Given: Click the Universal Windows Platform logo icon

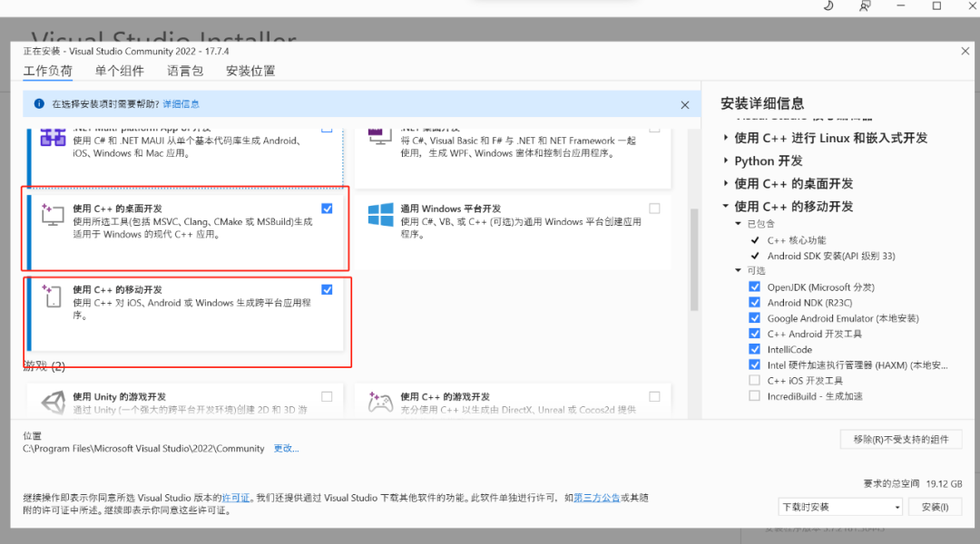Looking at the screenshot, I should pos(380,214).
